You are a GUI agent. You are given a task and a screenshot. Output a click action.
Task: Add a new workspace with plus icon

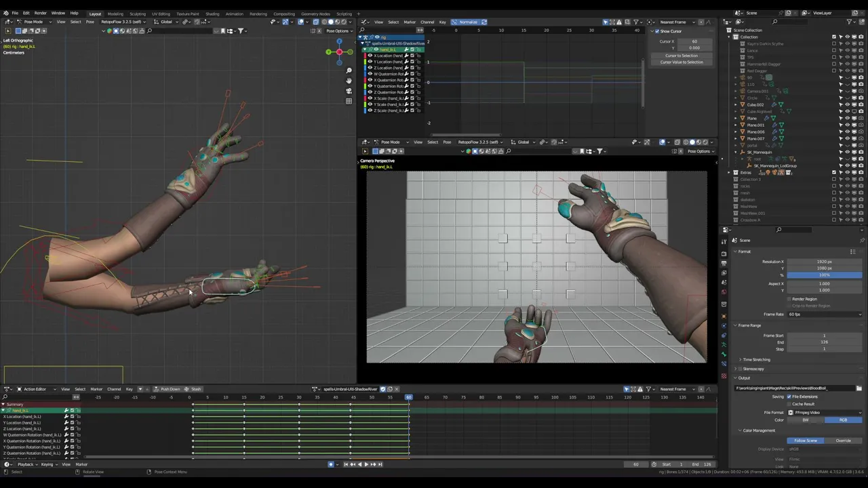pyautogui.click(x=359, y=14)
